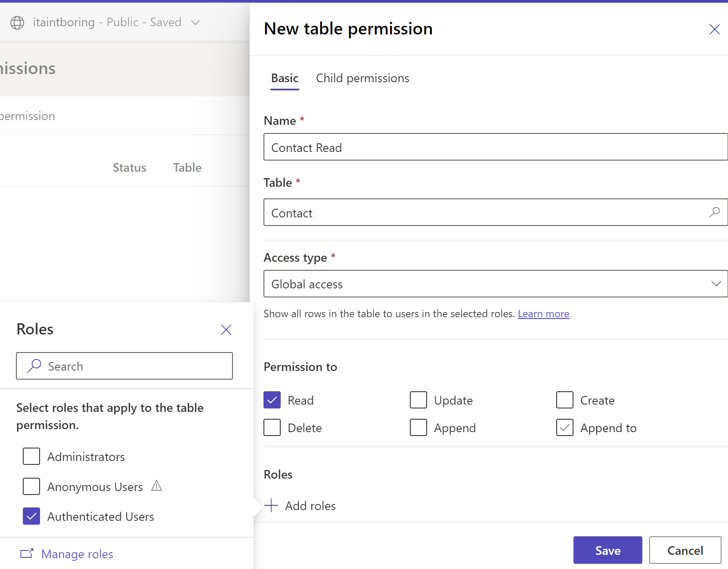Click the external link icon beside Manage roles
728x569 pixels.
point(27,554)
